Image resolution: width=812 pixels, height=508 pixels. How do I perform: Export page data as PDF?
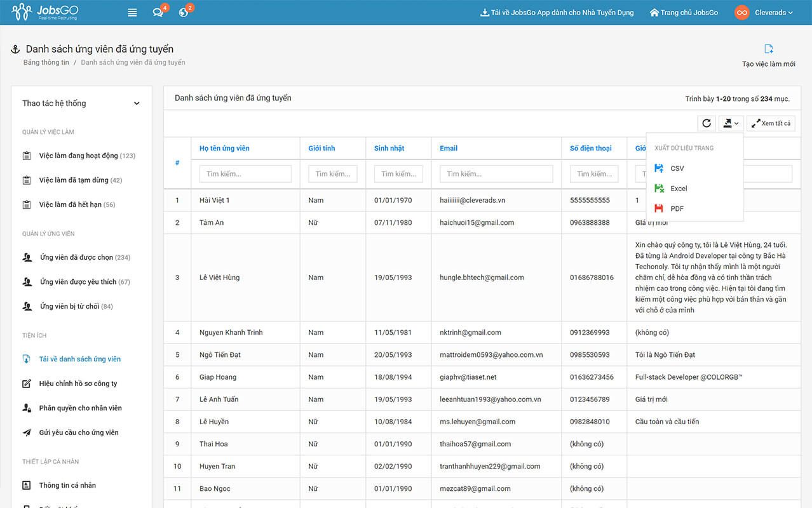coord(677,209)
